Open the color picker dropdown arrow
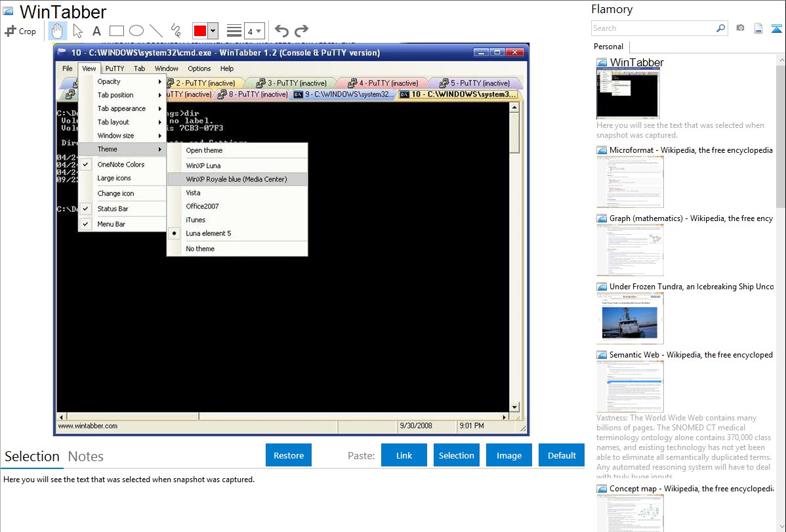This screenshot has width=786, height=532. [x=213, y=31]
